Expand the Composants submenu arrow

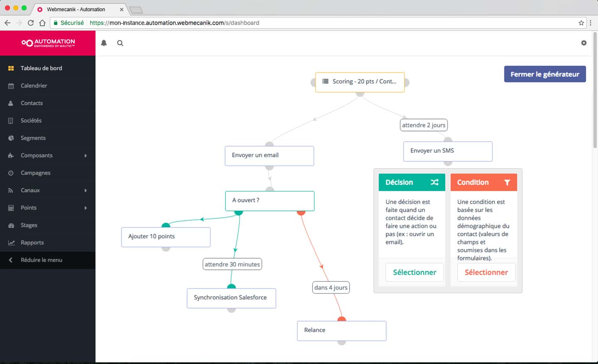86,155
